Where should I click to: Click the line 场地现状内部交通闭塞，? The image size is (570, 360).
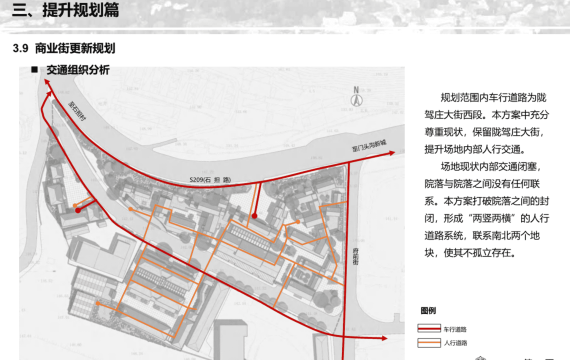[x=491, y=167]
